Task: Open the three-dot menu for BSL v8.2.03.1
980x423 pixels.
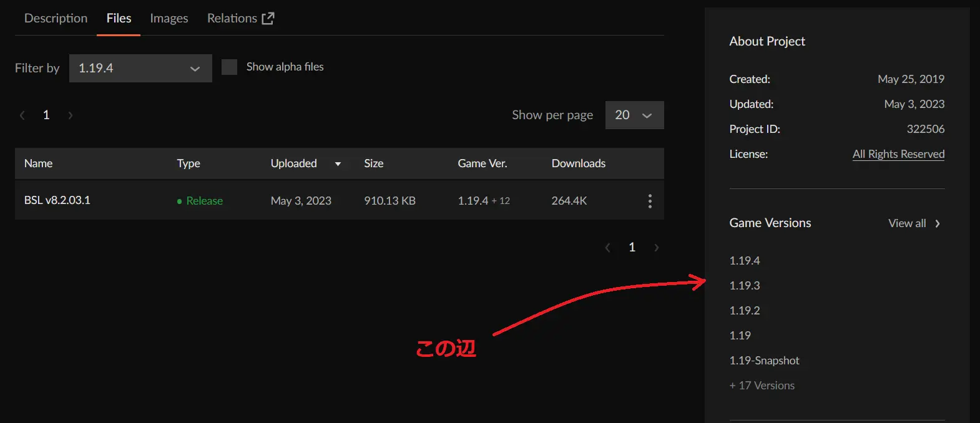Action: pos(650,201)
